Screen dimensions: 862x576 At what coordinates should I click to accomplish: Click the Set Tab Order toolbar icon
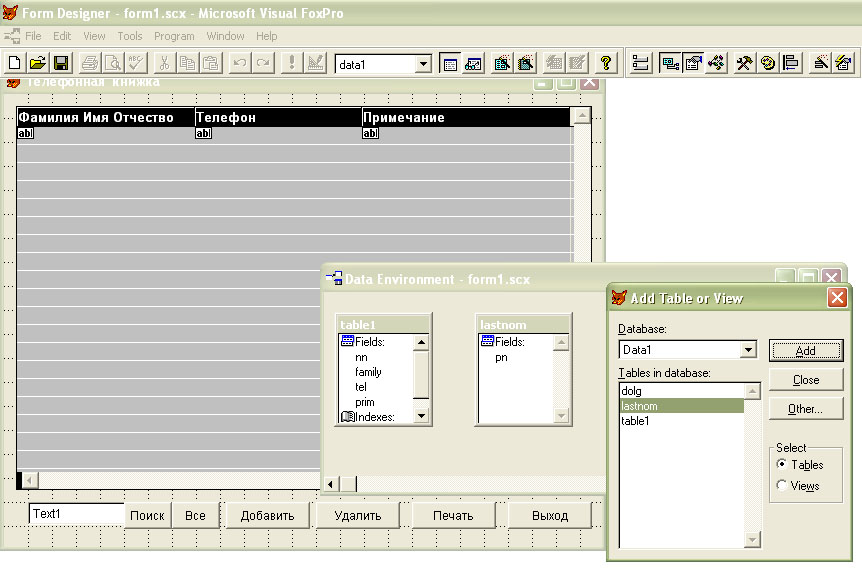[641, 63]
